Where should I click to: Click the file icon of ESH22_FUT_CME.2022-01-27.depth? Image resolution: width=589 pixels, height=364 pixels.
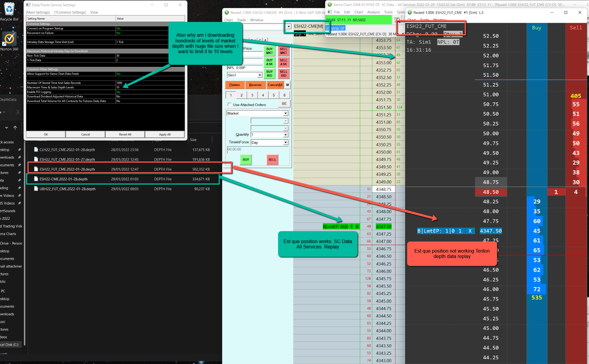(36, 159)
